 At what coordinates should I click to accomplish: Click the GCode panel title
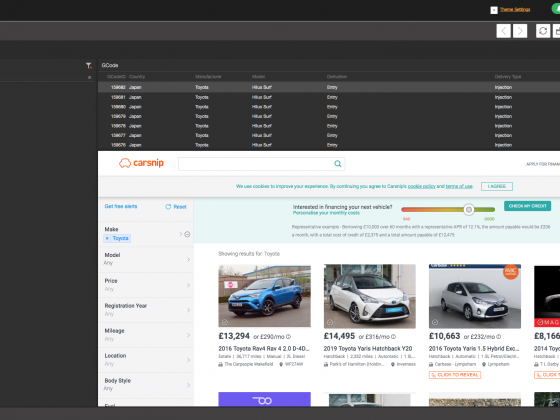tap(110, 65)
